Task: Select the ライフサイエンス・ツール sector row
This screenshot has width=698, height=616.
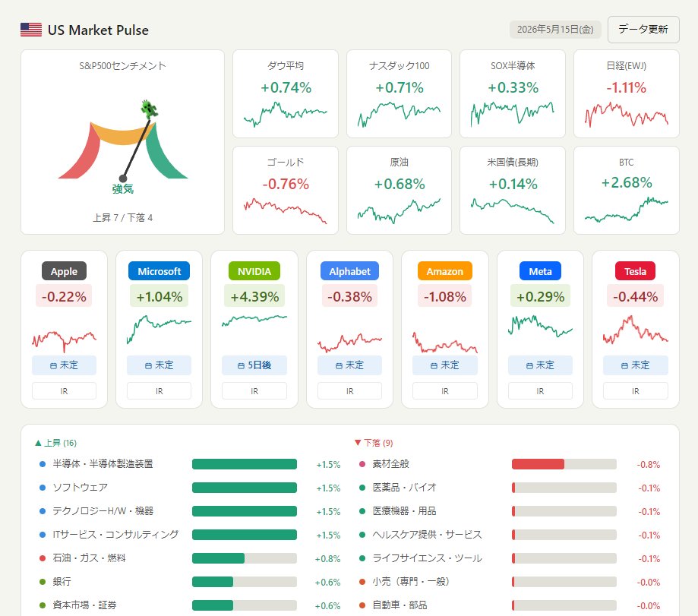Action: click(x=510, y=558)
